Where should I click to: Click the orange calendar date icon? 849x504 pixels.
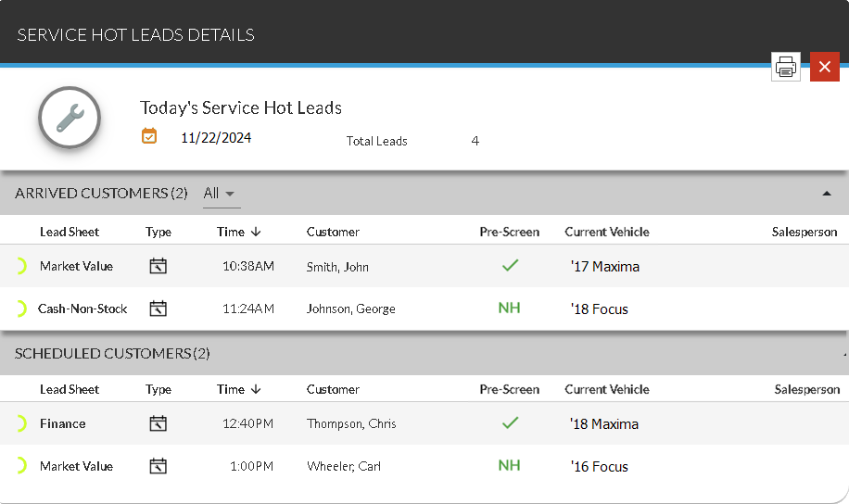pos(149,136)
